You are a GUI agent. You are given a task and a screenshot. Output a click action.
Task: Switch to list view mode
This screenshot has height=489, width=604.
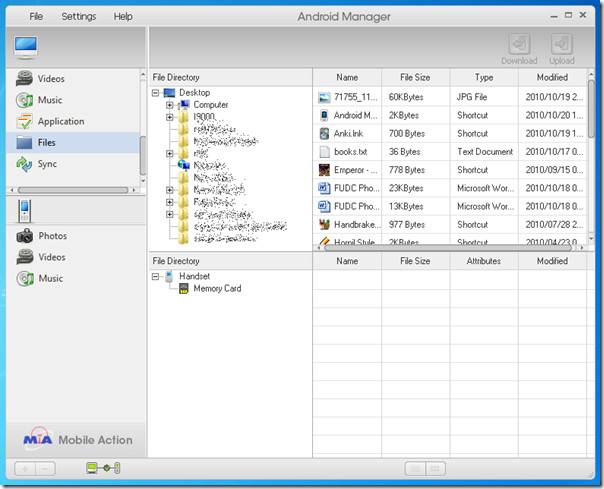point(415,469)
